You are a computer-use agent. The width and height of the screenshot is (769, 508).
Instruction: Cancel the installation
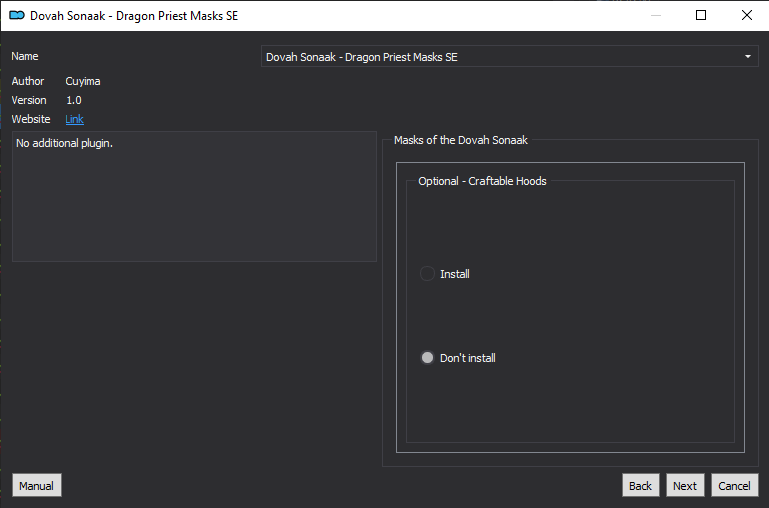[735, 485]
